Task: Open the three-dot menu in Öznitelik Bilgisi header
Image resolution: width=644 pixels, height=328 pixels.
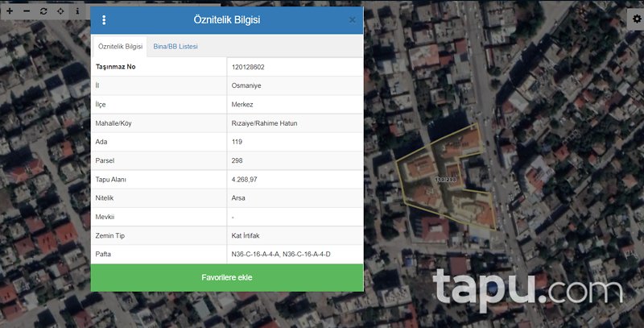Action: [104, 19]
